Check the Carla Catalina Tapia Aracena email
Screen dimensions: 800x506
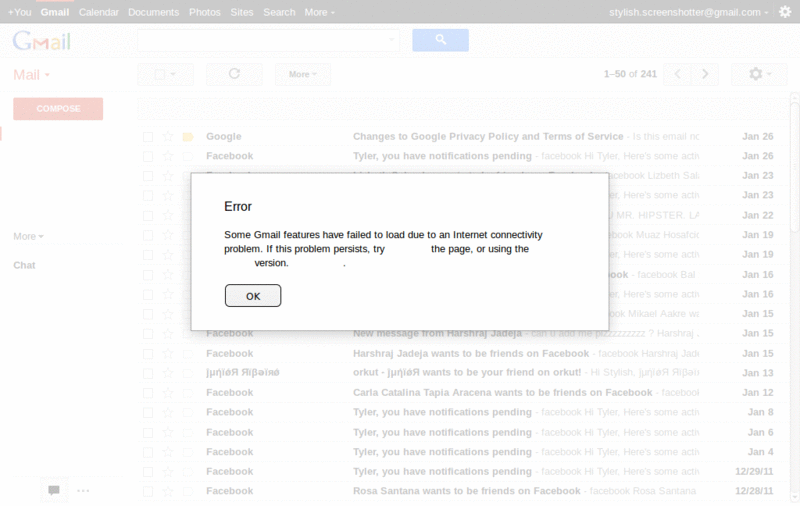tap(148, 393)
